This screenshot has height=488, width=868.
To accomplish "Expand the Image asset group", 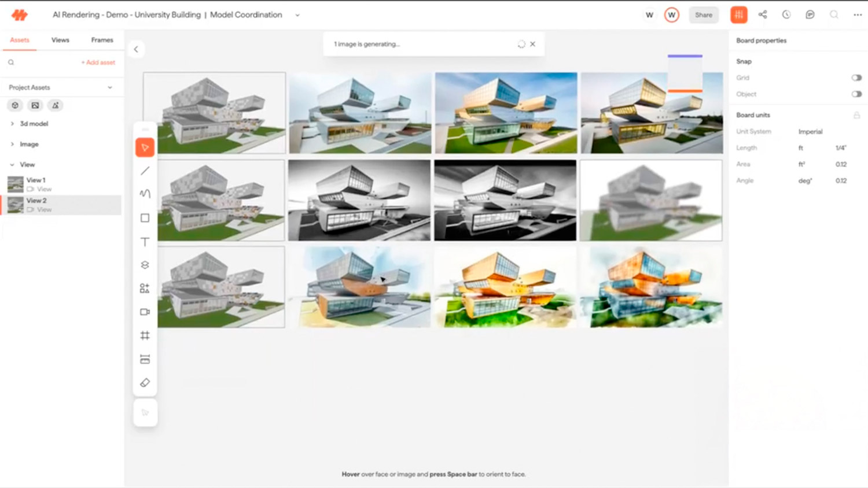I will pos(12,145).
